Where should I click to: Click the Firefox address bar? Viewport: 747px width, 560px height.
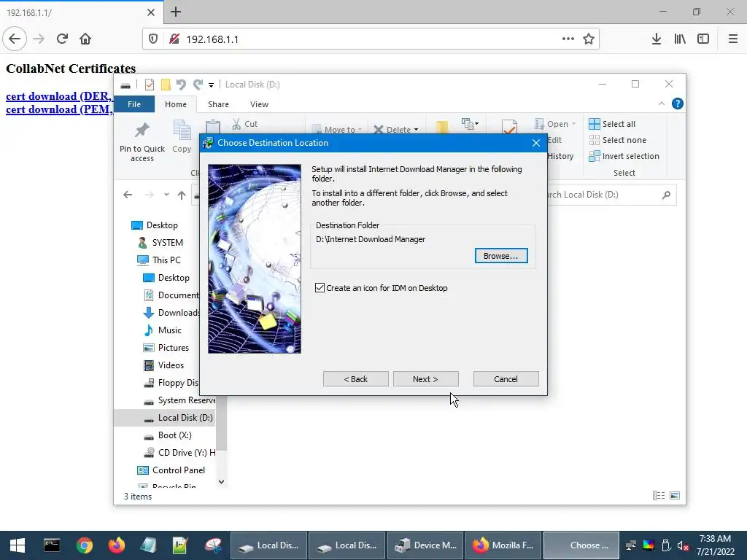[x=371, y=39]
